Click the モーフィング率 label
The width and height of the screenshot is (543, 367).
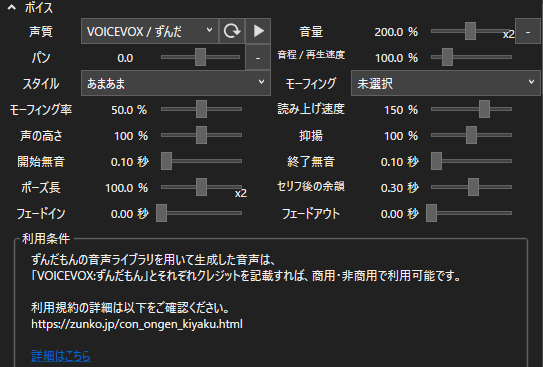(41, 110)
